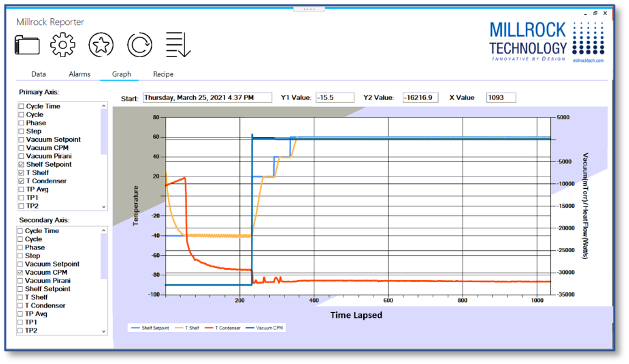Check Cycle in Primary Axis list
The image size is (629, 364).
coord(21,115)
